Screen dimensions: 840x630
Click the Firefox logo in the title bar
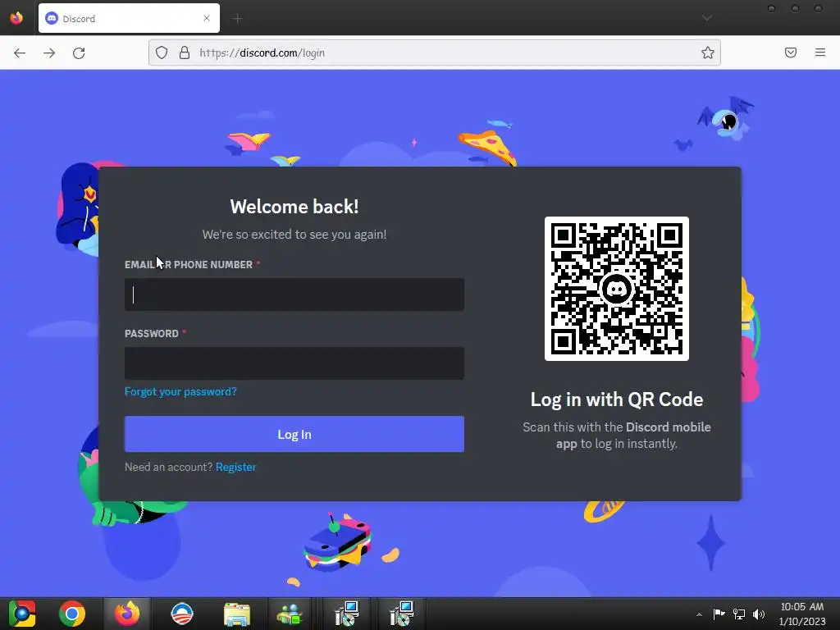coord(16,18)
